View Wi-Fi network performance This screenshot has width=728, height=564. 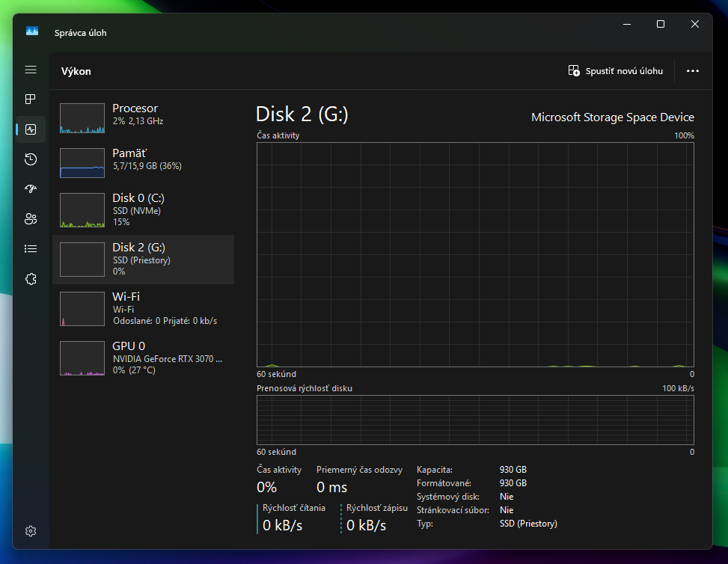coord(143,307)
